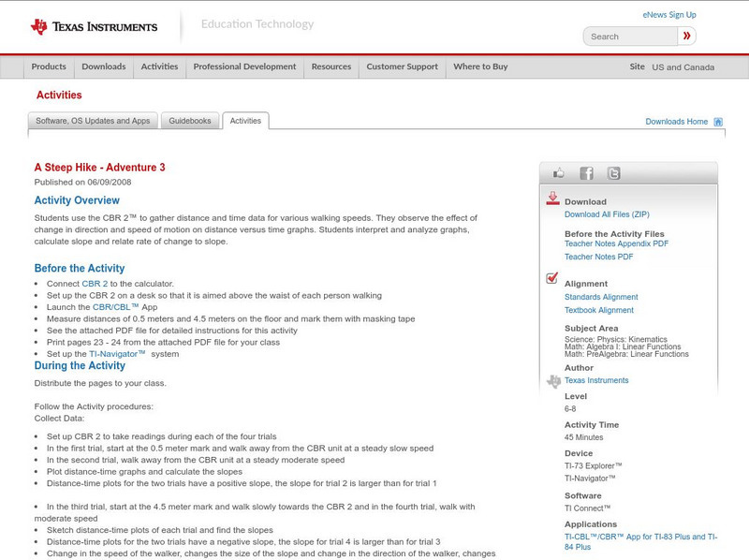Image resolution: width=749 pixels, height=560 pixels.
Task: Click Published on 06/09/2008 text
Action: coord(82,182)
